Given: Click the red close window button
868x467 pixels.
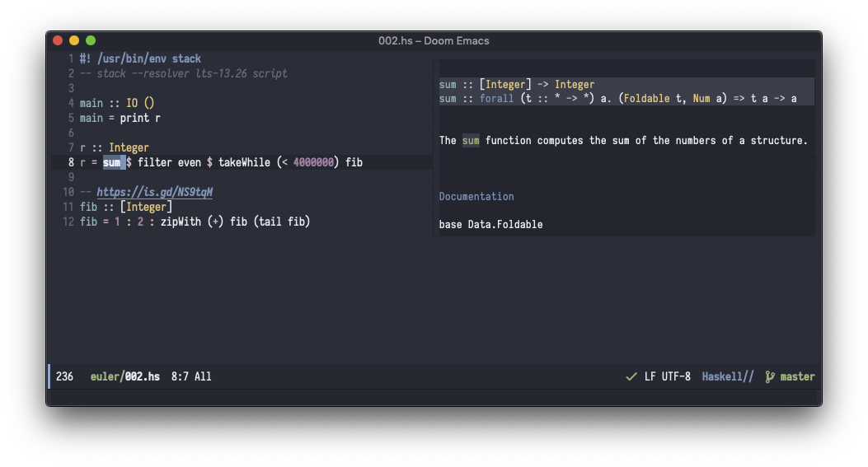Looking at the screenshot, I should [58, 40].
